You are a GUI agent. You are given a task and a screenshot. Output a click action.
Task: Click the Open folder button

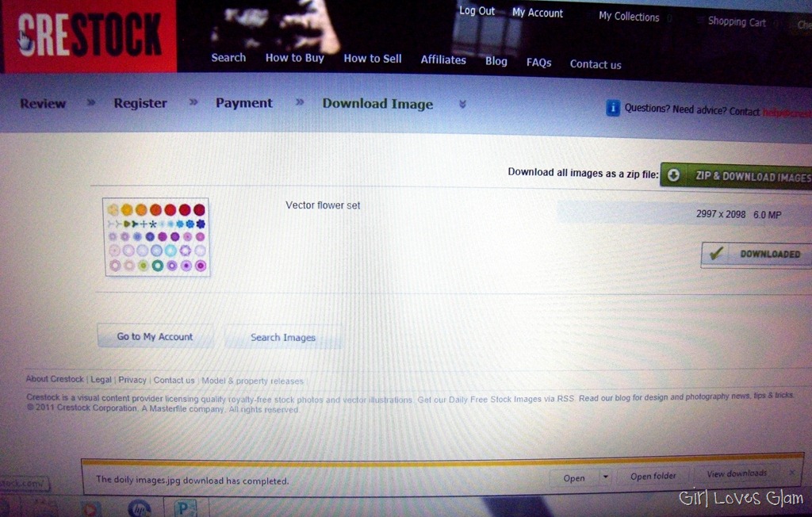tap(653, 476)
